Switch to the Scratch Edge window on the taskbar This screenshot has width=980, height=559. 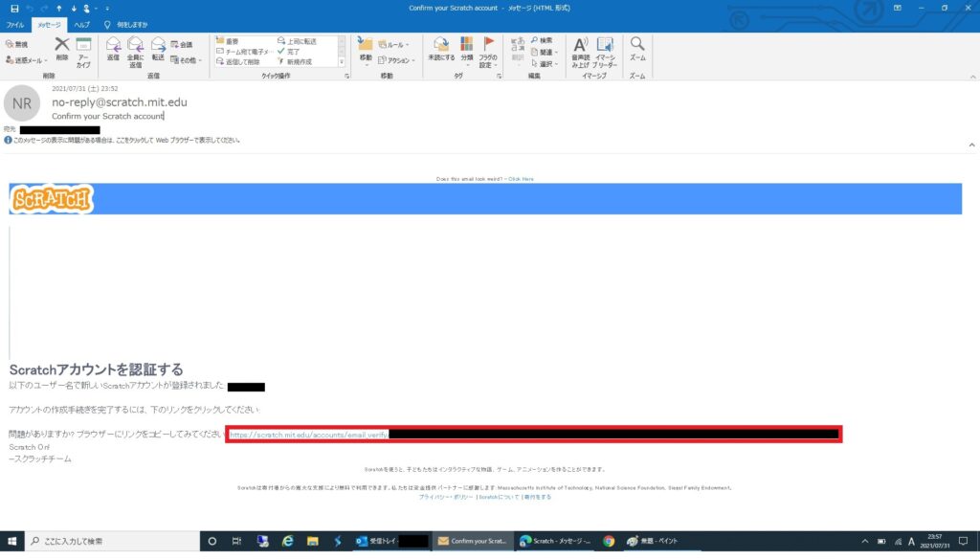tap(555, 541)
